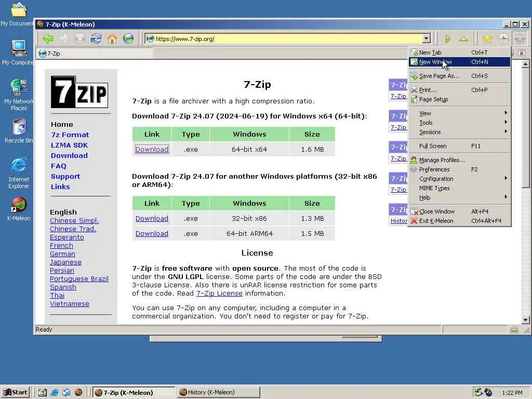
Task: Open the LZMA SDK sidebar link
Action: (69, 145)
